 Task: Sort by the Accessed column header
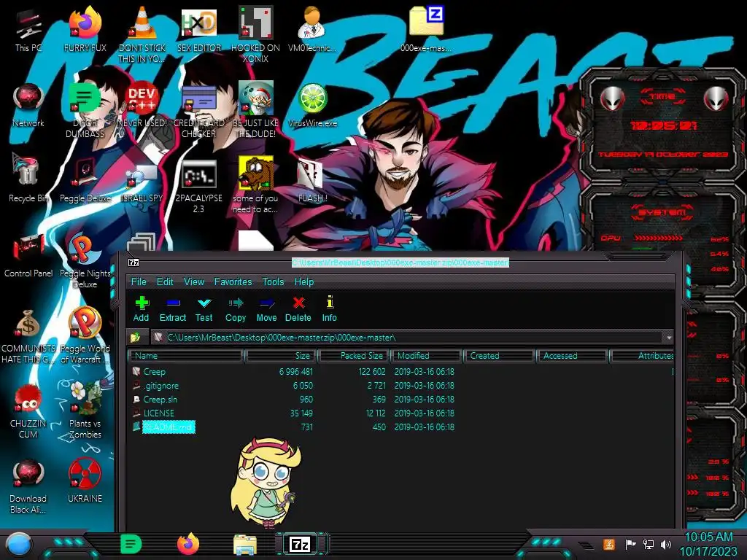(572, 356)
